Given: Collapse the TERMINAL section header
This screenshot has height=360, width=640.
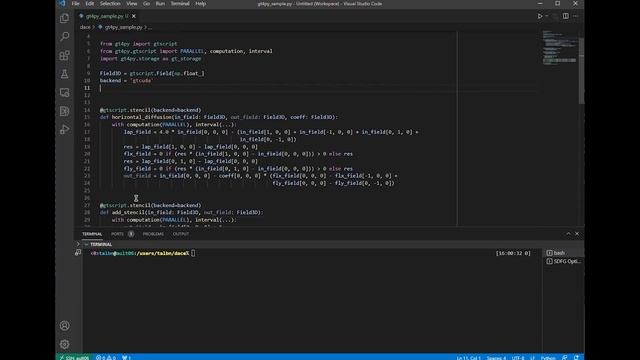Looking at the screenshot, I should click(x=101, y=244).
